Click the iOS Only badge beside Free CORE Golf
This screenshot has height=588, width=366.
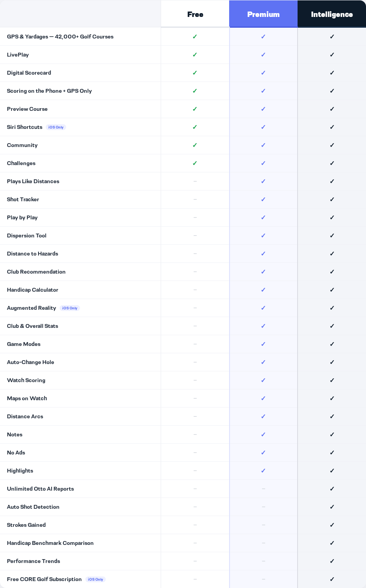pos(95,580)
